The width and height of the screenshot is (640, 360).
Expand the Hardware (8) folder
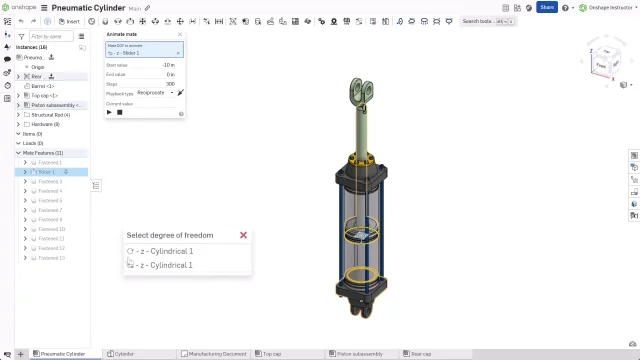(x=18, y=124)
